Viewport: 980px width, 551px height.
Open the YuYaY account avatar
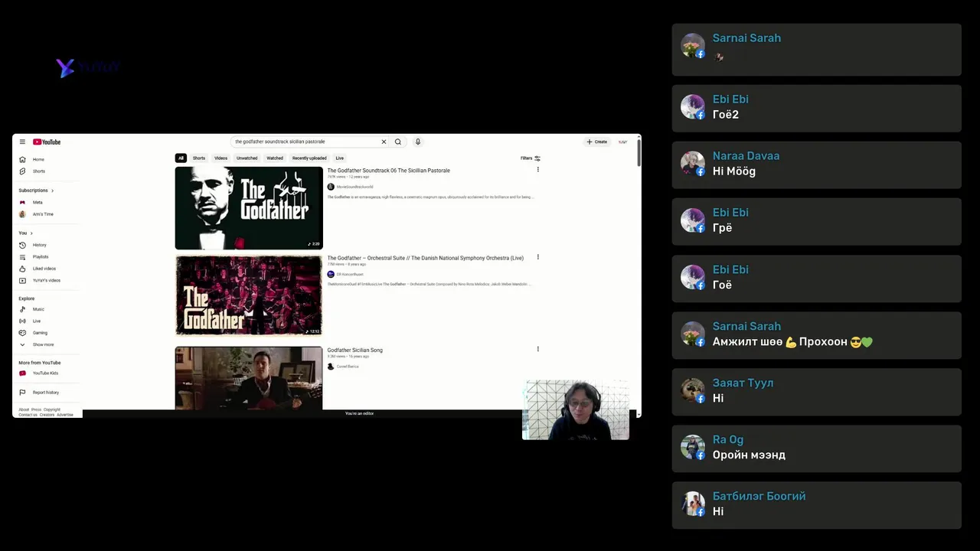coord(622,142)
